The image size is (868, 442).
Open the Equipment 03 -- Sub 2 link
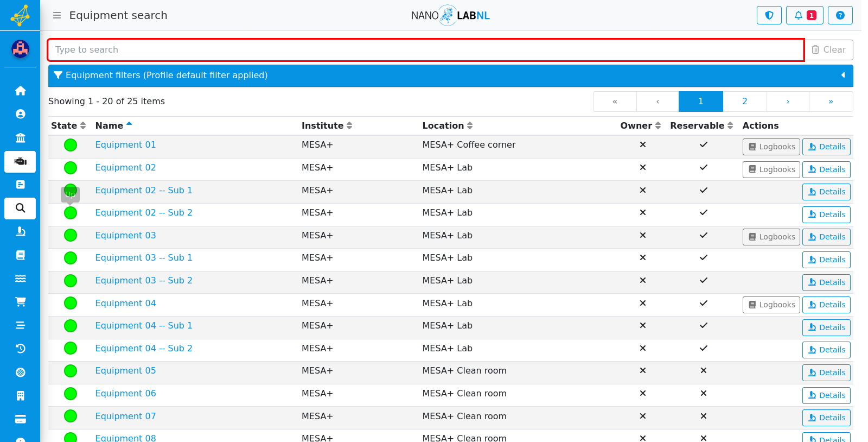pyautogui.click(x=144, y=280)
